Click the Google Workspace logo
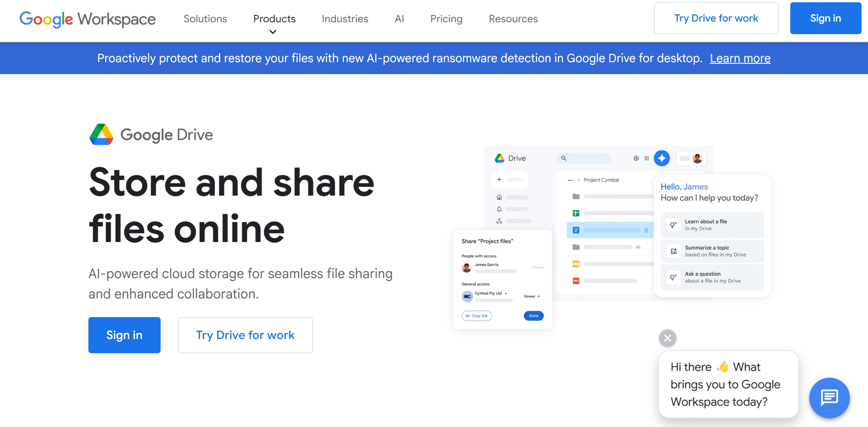This screenshot has height=427, width=868. click(87, 19)
